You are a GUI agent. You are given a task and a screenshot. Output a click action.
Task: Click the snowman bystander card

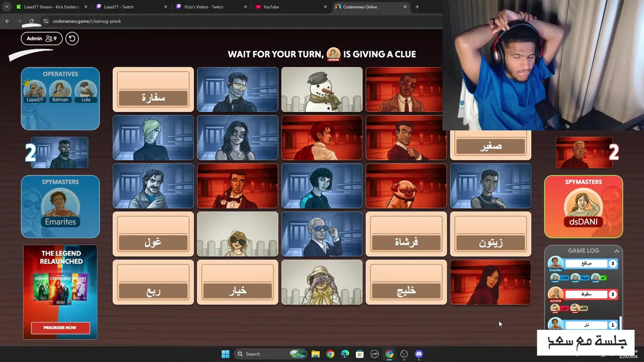pyautogui.click(x=322, y=89)
